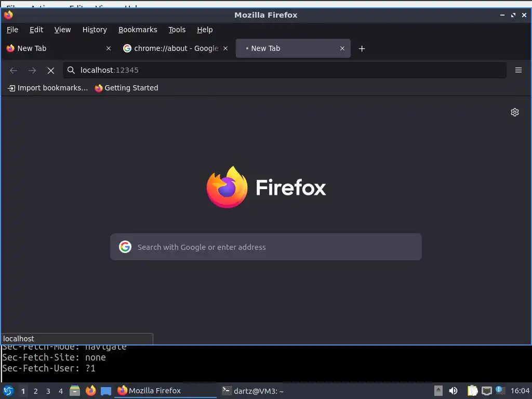532x399 pixels.
Task: Stop loading the page
Action: point(51,70)
